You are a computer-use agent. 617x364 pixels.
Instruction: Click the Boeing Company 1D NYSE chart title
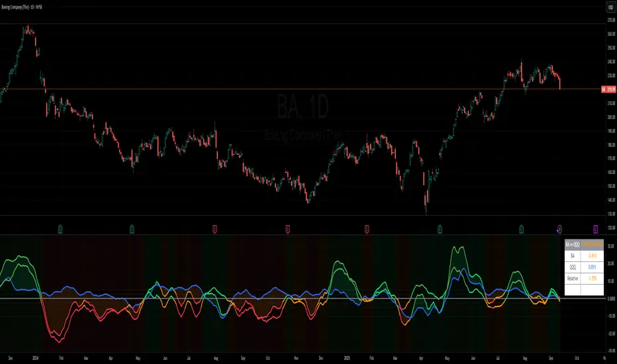tap(22, 7)
